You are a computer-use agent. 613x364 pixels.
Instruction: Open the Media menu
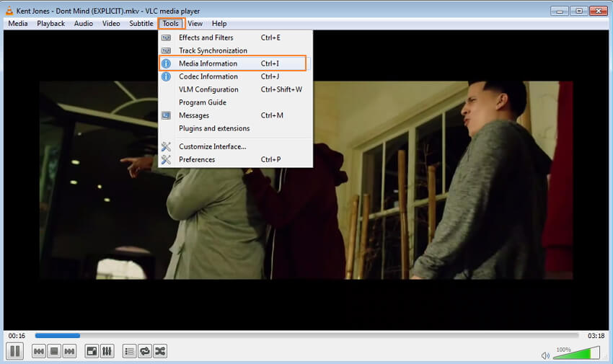coord(18,24)
